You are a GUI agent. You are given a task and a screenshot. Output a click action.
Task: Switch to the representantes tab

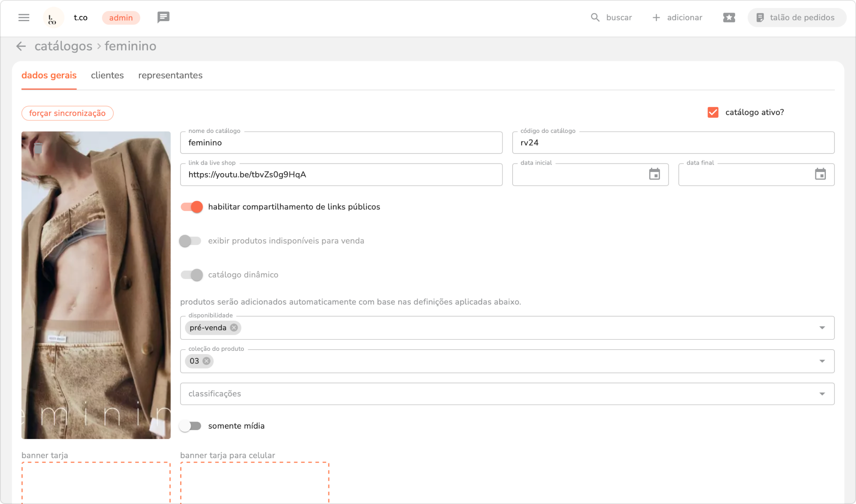click(170, 76)
